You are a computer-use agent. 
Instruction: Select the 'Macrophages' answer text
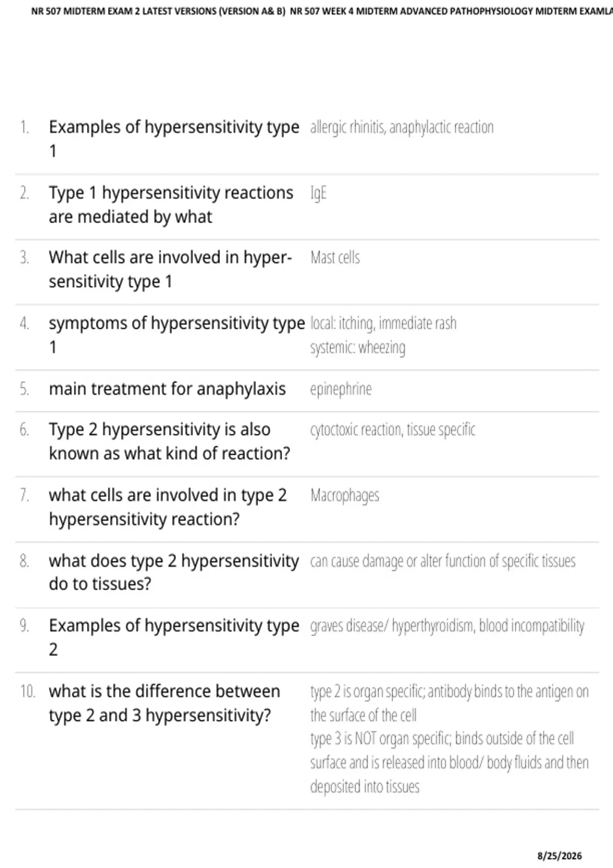(345, 495)
